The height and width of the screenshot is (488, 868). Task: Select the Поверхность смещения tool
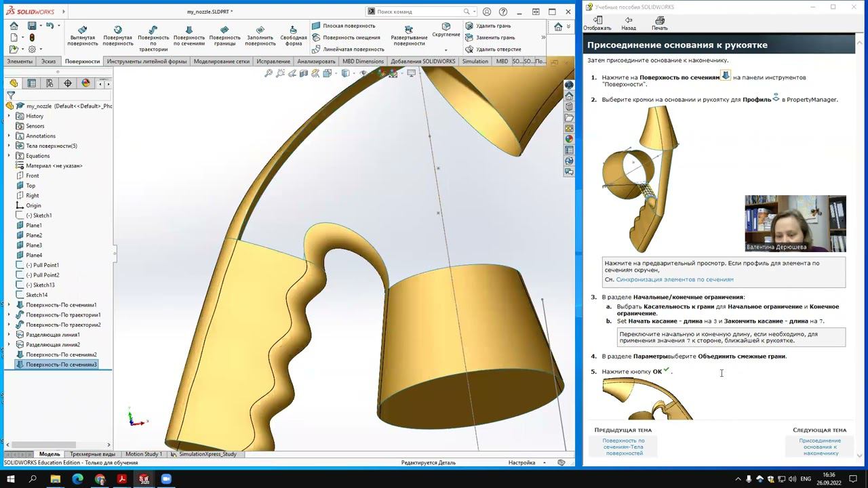coord(346,37)
